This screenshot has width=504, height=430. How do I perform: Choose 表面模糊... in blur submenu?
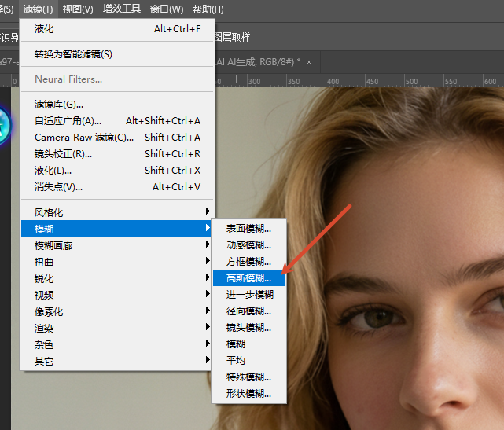click(x=248, y=229)
